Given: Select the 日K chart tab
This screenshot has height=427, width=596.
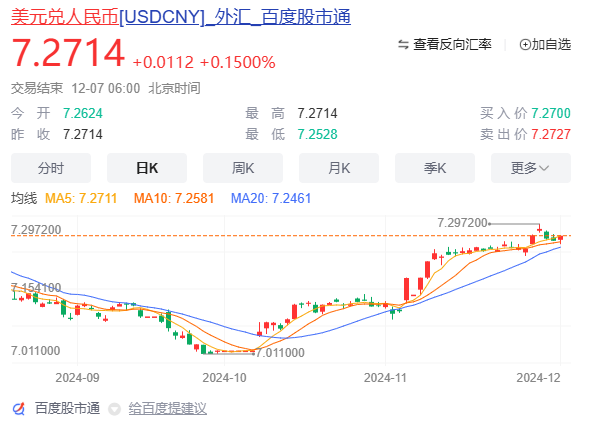Looking at the screenshot, I should [x=147, y=168].
